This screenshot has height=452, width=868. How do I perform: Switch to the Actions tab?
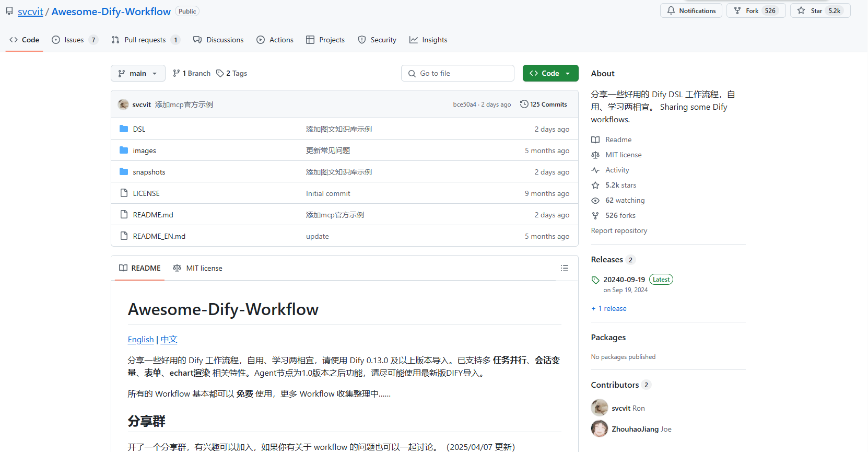point(275,40)
